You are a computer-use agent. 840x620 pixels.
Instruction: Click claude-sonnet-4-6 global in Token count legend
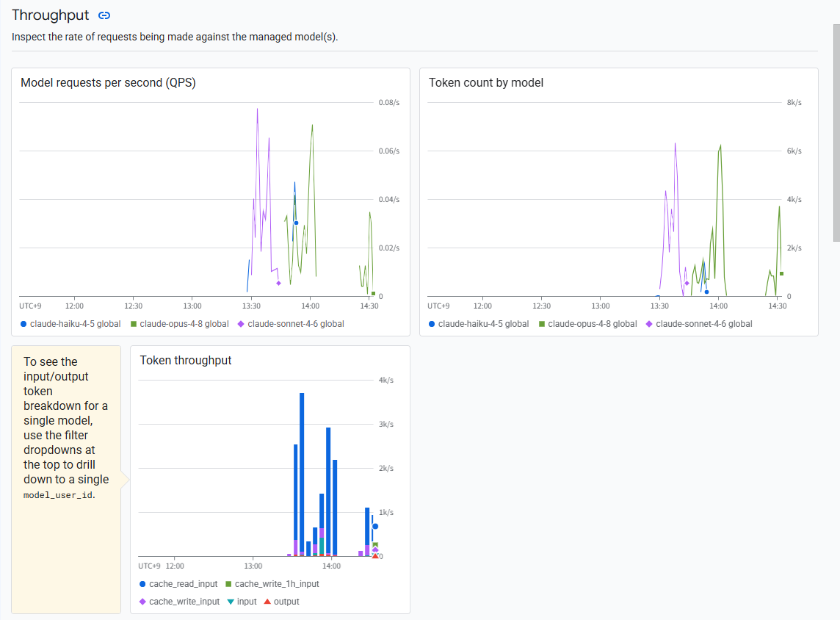699,324
